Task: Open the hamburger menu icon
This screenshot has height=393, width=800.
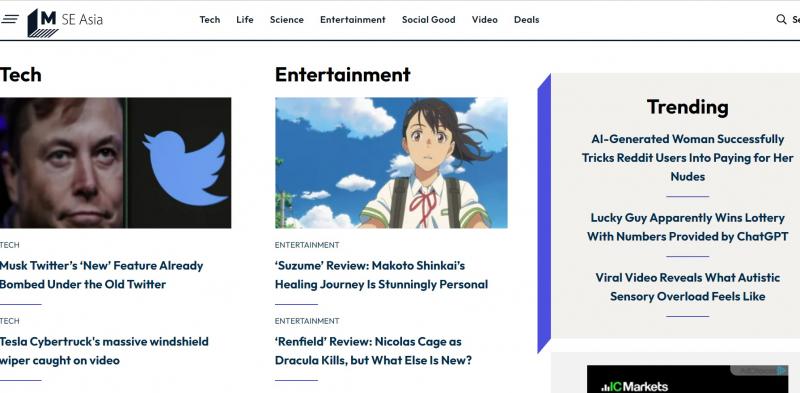Action: pyautogui.click(x=10, y=20)
